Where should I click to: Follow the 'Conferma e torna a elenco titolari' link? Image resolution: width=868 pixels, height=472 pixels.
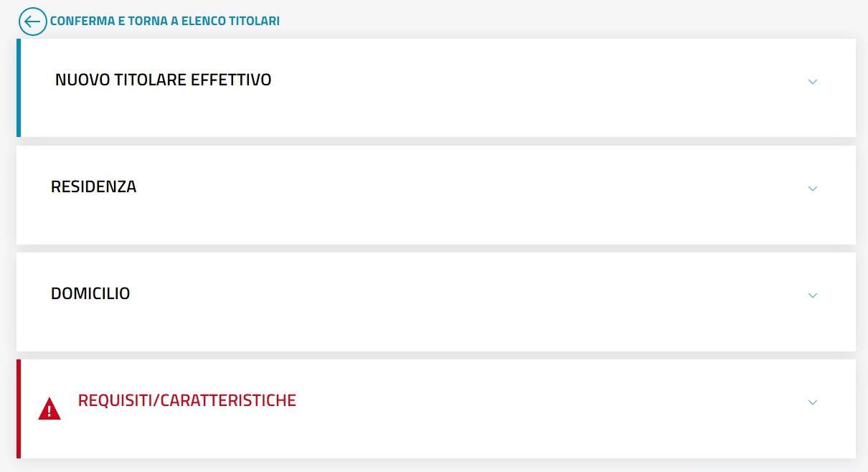(x=165, y=22)
